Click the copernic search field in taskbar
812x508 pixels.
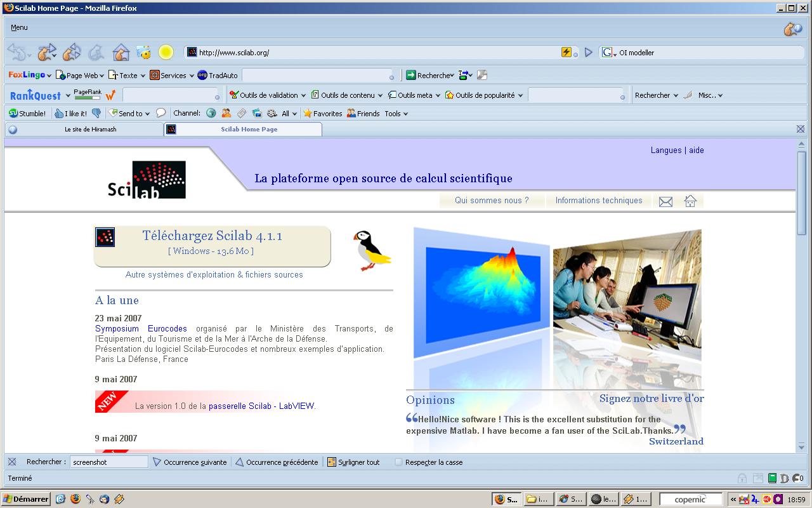[691, 500]
